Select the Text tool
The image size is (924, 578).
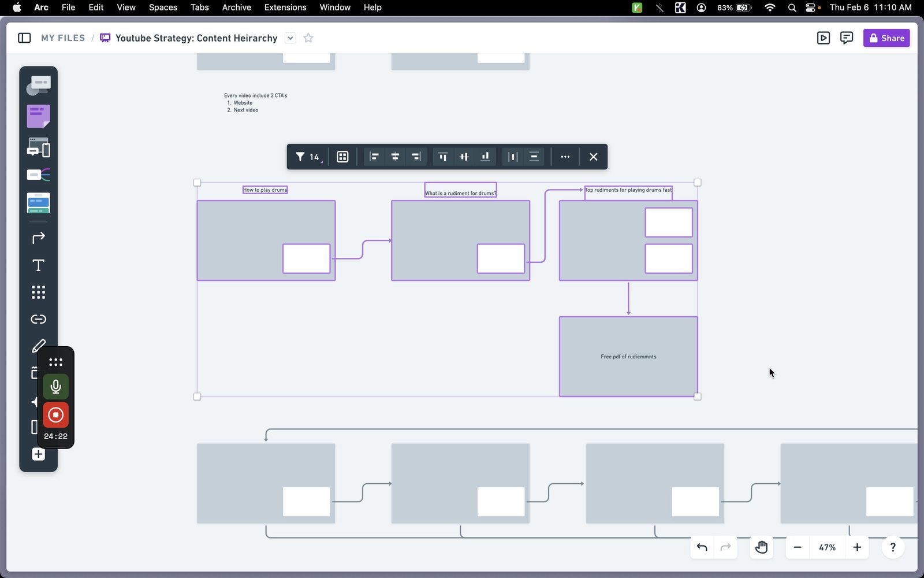click(x=38, y=265)
